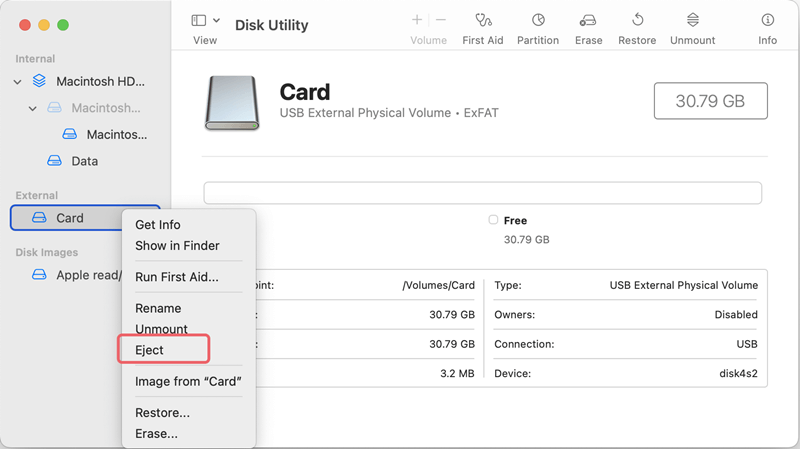Image resolution: width=800 pixels, height=449 pixels.
Task: Click the green fullscreen window button
Action: coord(63,25)
